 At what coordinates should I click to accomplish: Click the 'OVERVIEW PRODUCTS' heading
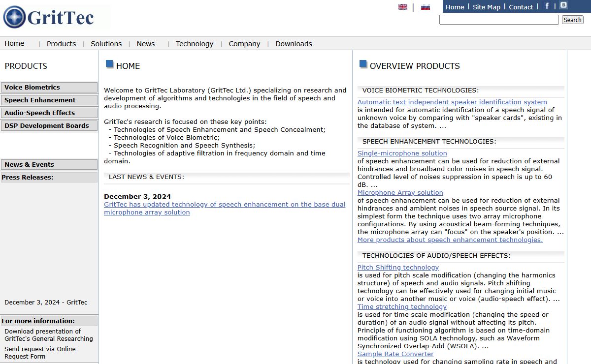[415, 66]
